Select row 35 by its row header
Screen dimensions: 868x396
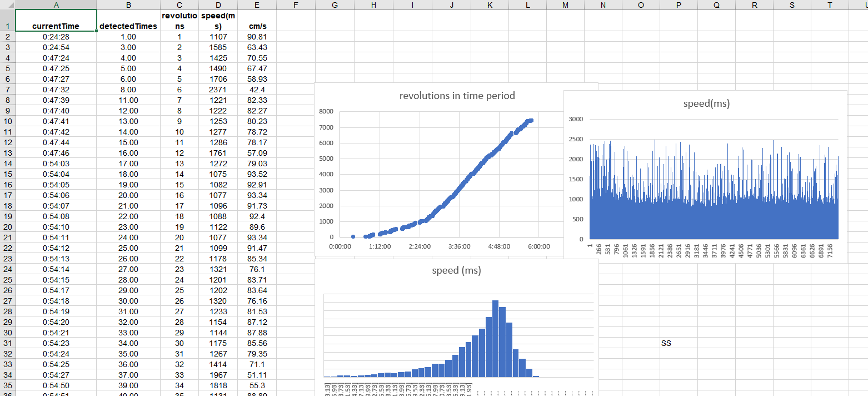7,385
